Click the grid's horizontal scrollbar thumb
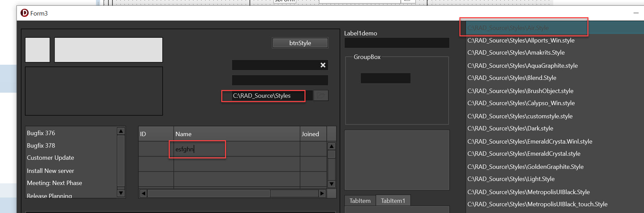644x213 pixels. [209, 193]
